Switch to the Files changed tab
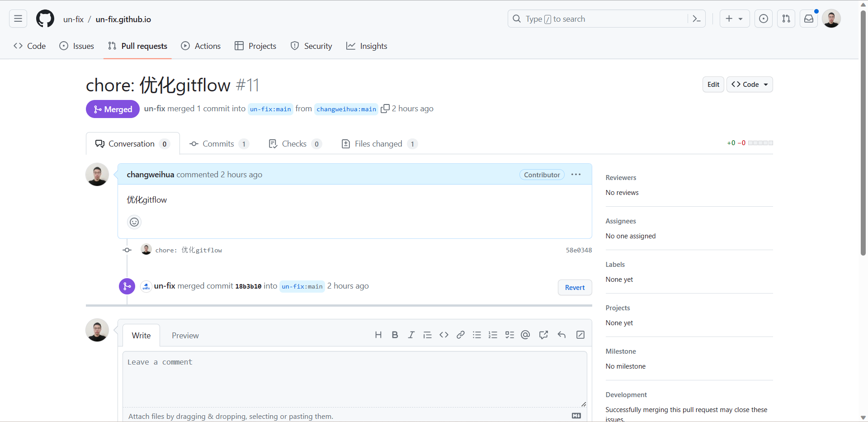Image resolution: width=868 pixels, height=422 pixels. [x=379, y=144]
